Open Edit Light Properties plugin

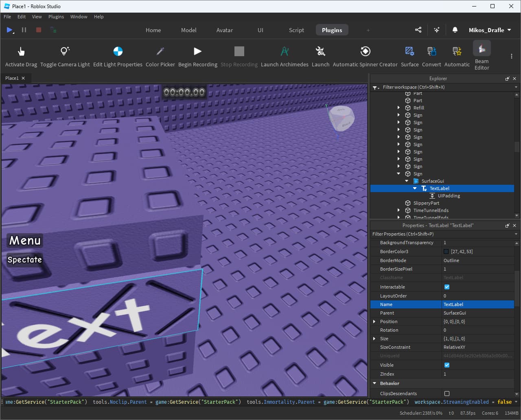pyautogui.click(x=118, y=52)
